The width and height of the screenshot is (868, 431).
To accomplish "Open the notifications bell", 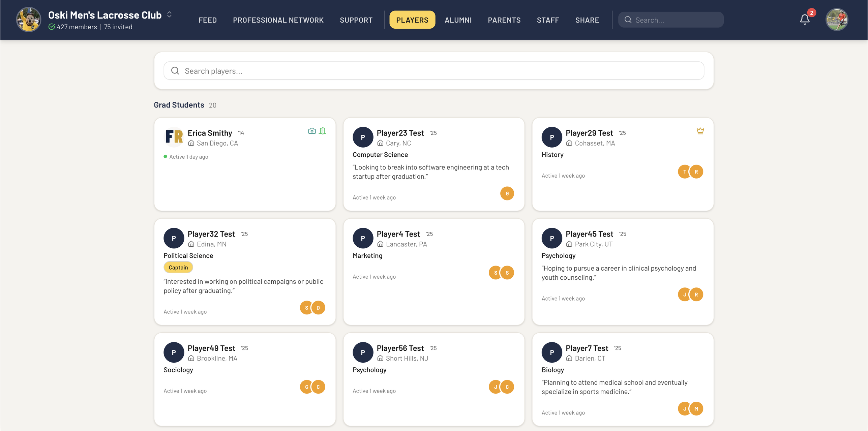I will 804,20.
